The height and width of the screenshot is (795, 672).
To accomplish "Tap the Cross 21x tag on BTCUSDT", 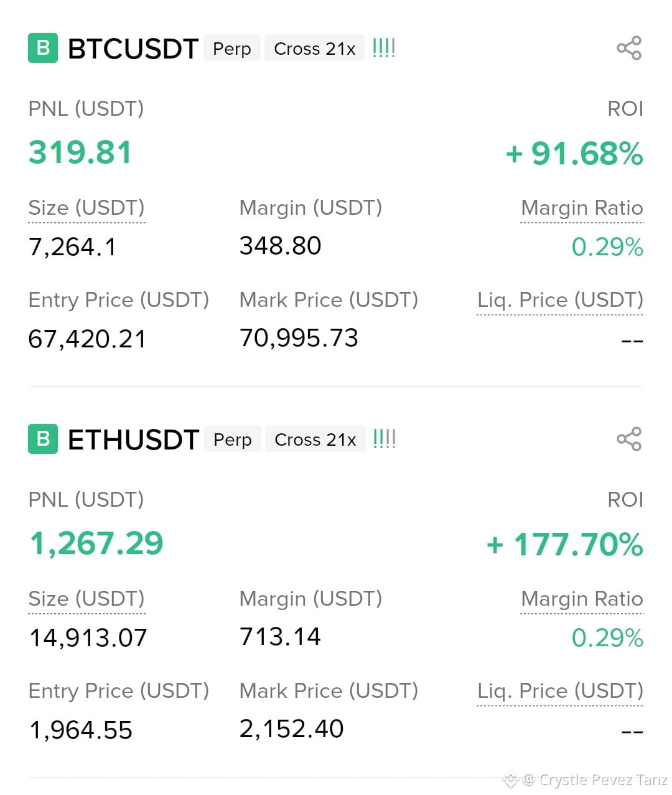I will tap(315, 49).
